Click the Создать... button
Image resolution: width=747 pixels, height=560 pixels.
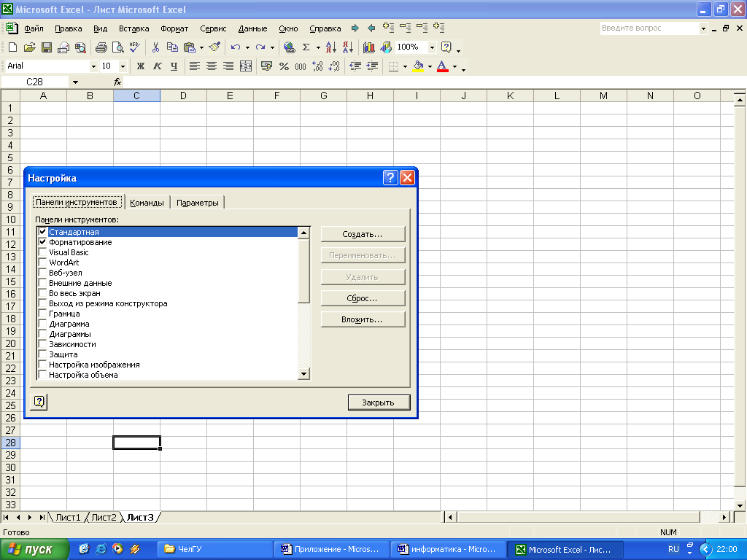[x=363, y=234]
